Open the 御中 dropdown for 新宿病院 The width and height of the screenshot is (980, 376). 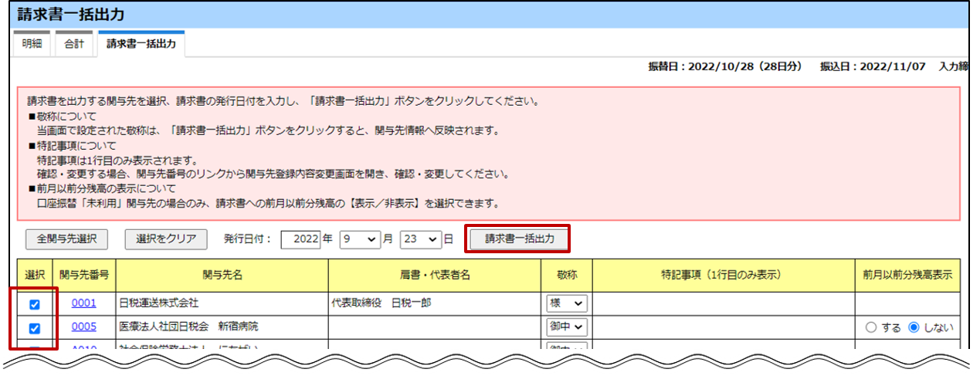pos(566,327)
